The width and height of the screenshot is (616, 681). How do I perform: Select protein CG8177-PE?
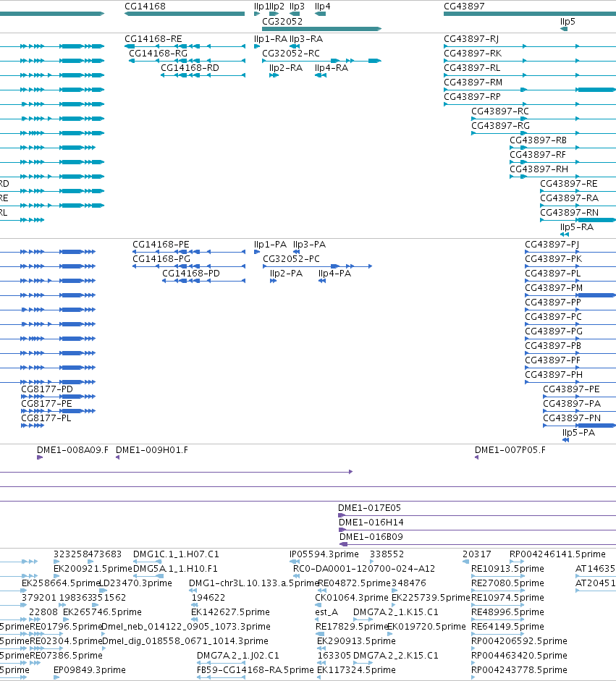coord(46,404)
